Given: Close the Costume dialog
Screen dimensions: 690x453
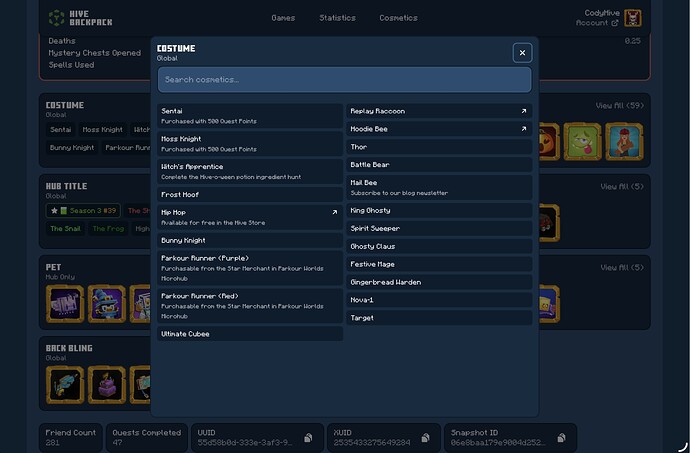Looking at the screenshot, I should click(522, 53).
